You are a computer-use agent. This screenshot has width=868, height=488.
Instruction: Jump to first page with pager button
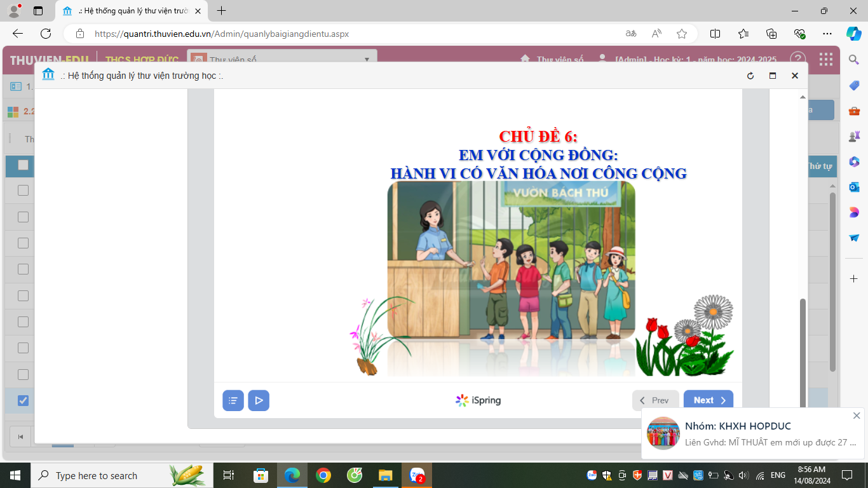tap(20, 437)
